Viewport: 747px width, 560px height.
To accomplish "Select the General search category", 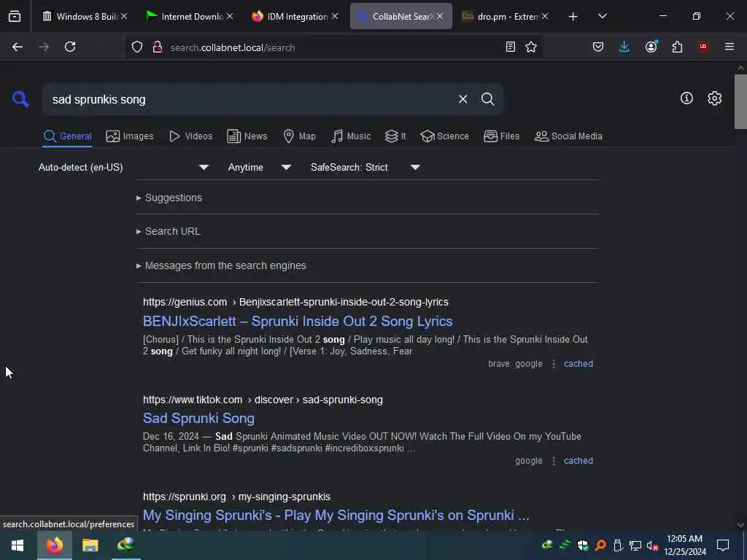I will click(x=67, y=136).
